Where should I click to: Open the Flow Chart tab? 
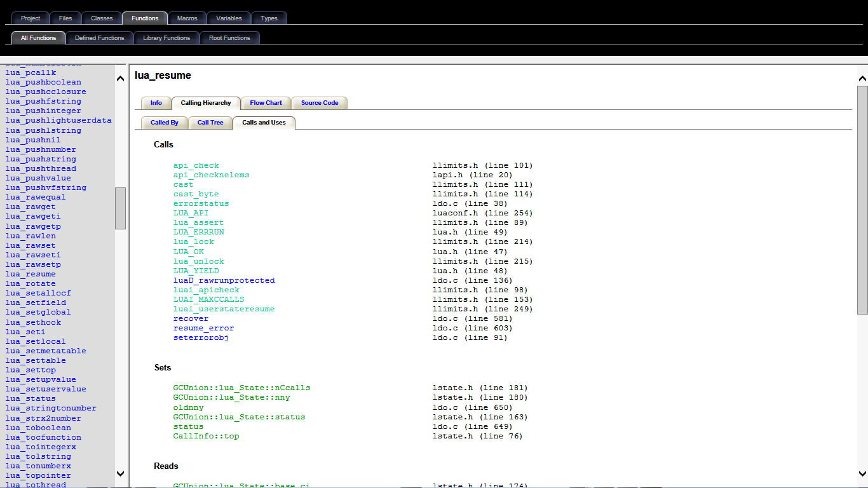[266, 103]
